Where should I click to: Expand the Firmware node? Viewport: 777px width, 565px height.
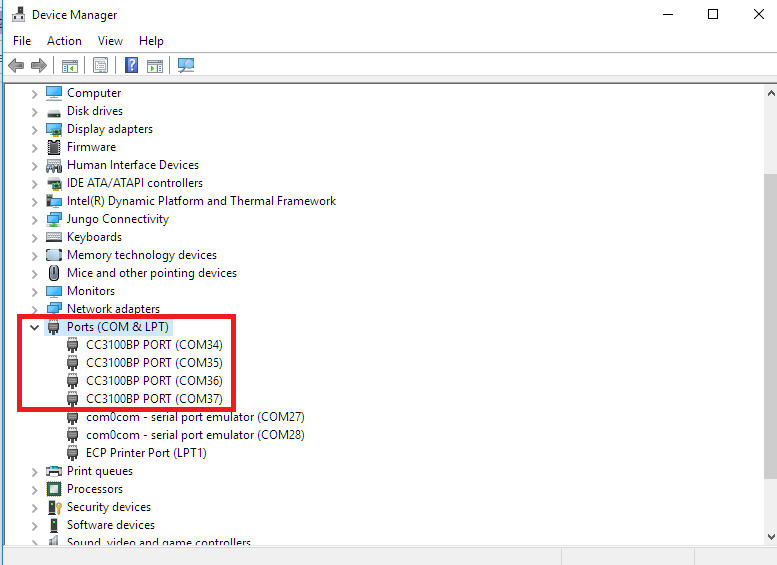click(34, 148)
